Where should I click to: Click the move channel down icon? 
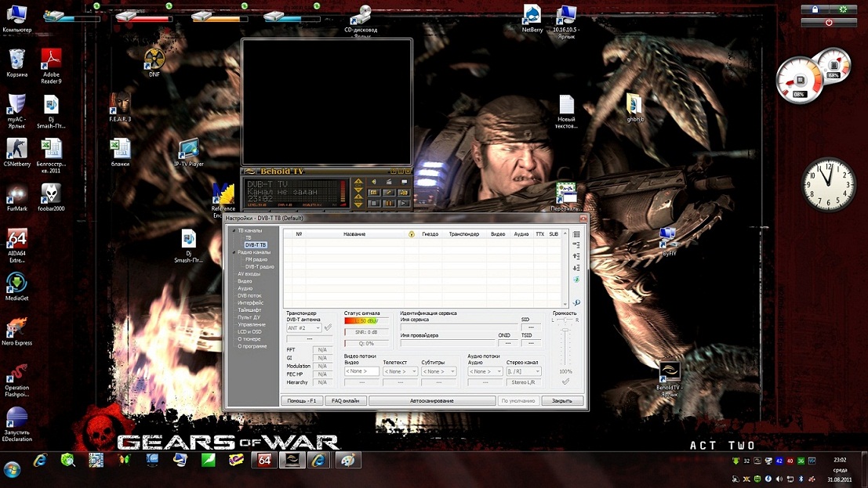pos(576,268)
